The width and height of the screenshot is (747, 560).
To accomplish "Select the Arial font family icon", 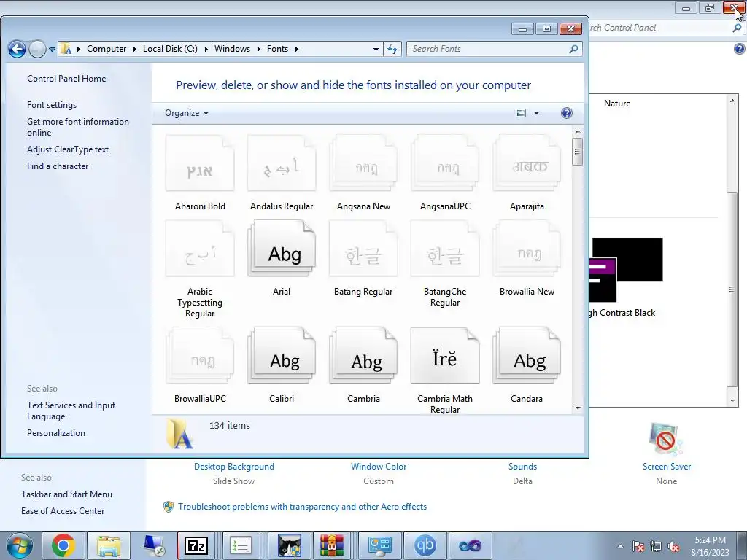I will pyautogui.click(x=282, y=249).
